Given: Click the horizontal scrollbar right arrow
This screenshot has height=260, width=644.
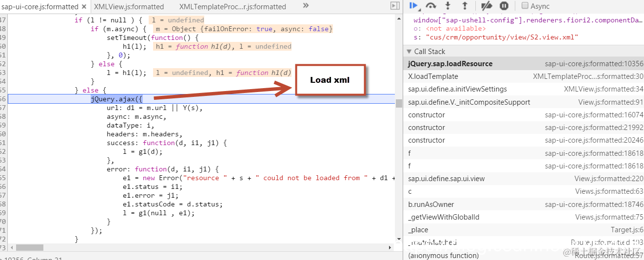Looking at the screenshot, I should point(390,248).
